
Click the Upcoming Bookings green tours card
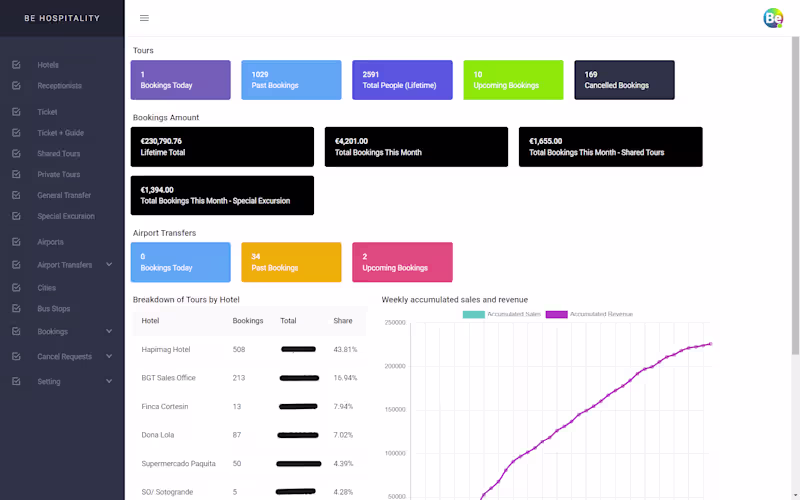coord(513,80)
